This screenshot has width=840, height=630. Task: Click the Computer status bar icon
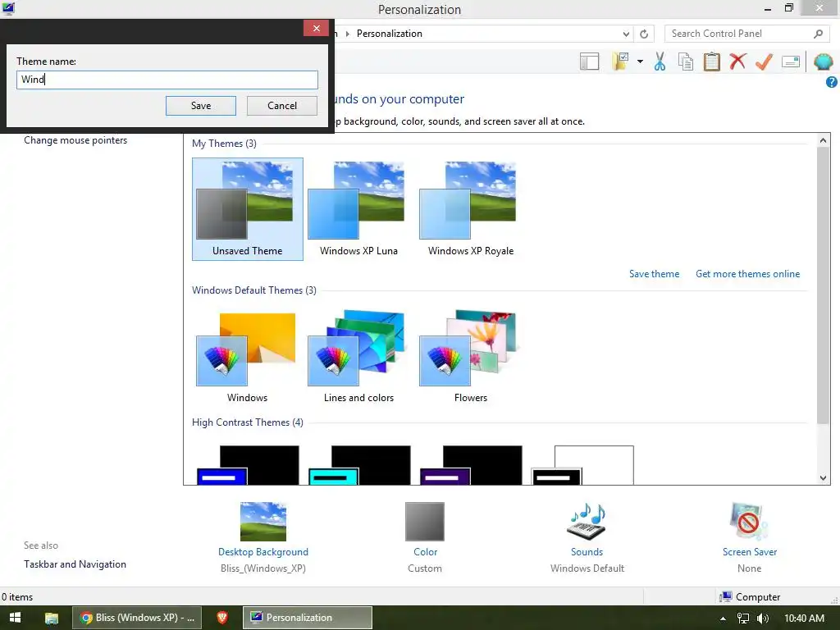coord(726,597)
